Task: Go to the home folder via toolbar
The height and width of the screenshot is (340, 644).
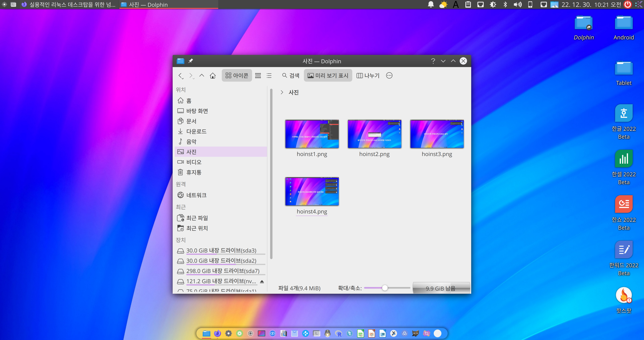Action: (213, 75)
